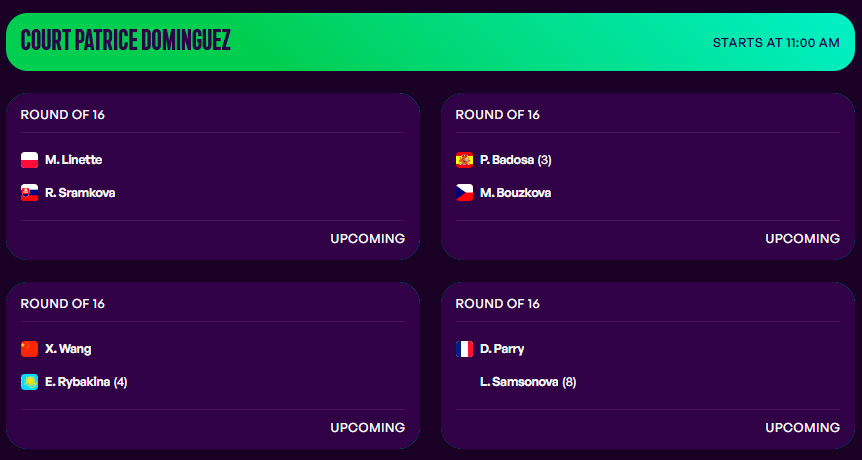Viewport: 862px width, 460px height.
Task: Open E. Rybakina (4) player page
Action: (x=86, y=382)
